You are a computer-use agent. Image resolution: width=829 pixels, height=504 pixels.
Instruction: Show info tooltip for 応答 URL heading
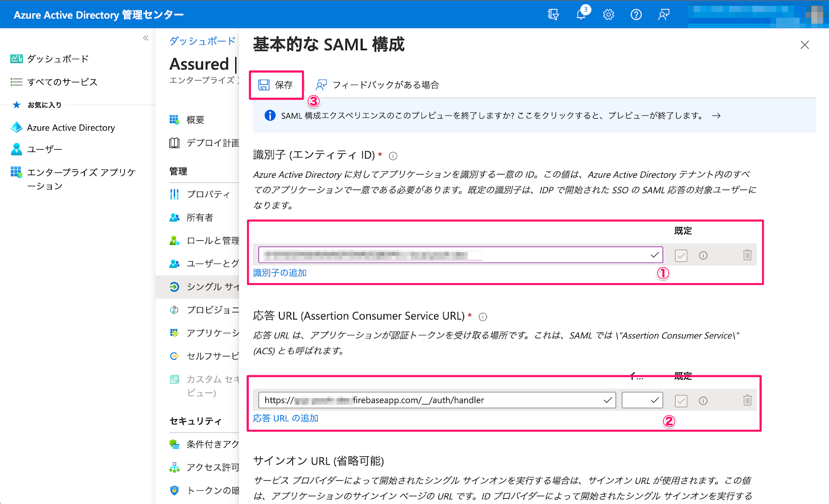[483, 317]
